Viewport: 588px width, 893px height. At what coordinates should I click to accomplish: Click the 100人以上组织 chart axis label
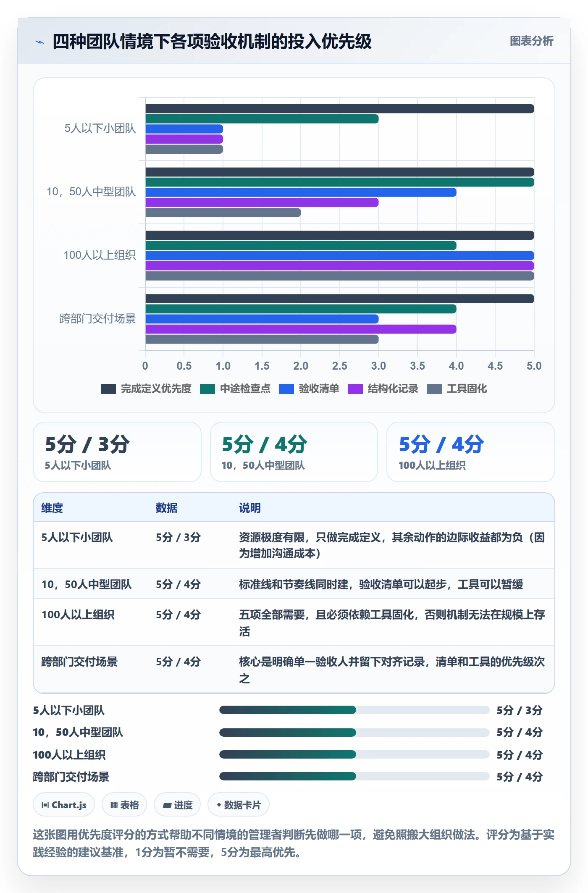point(100,255)
